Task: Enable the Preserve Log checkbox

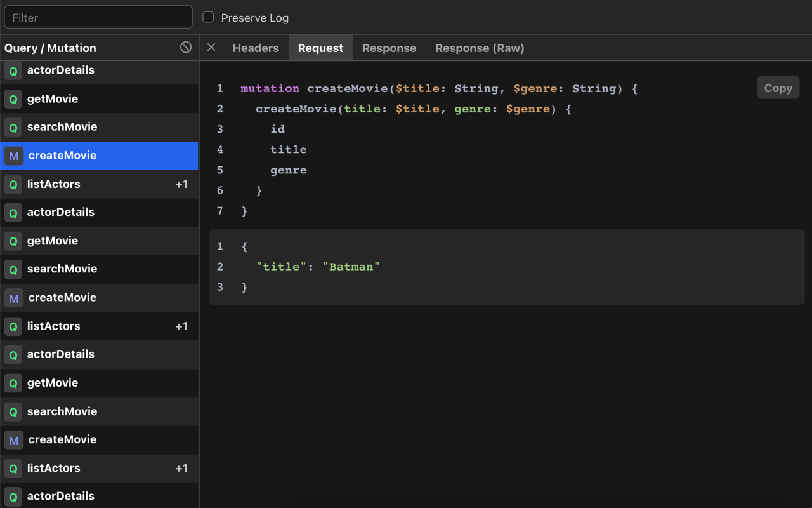Action: (x=208, y=17)
